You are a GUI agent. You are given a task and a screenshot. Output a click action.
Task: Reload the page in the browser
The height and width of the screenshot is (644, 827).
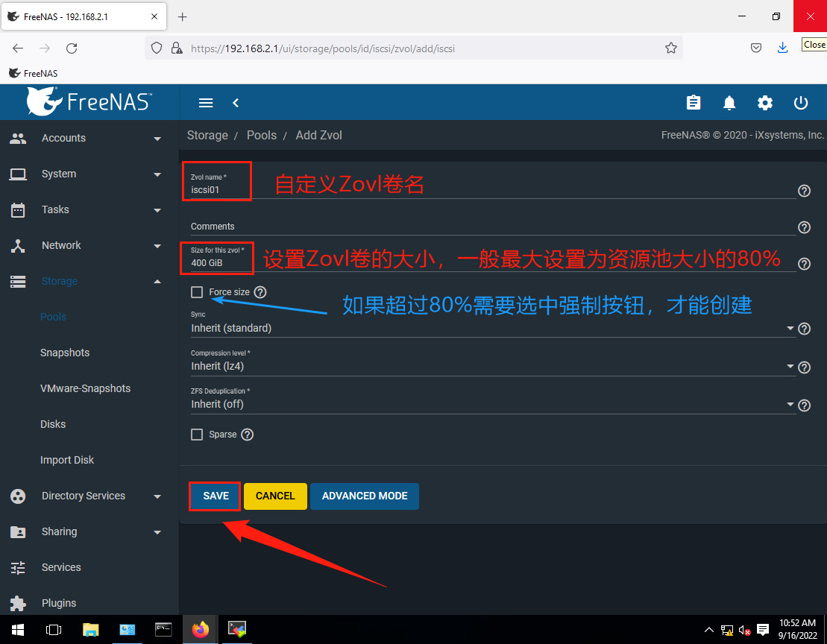point(72,48)
